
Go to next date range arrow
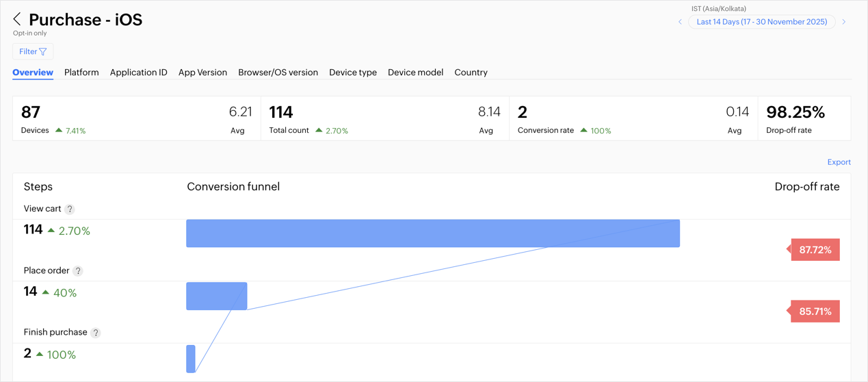tap(844, 22)
